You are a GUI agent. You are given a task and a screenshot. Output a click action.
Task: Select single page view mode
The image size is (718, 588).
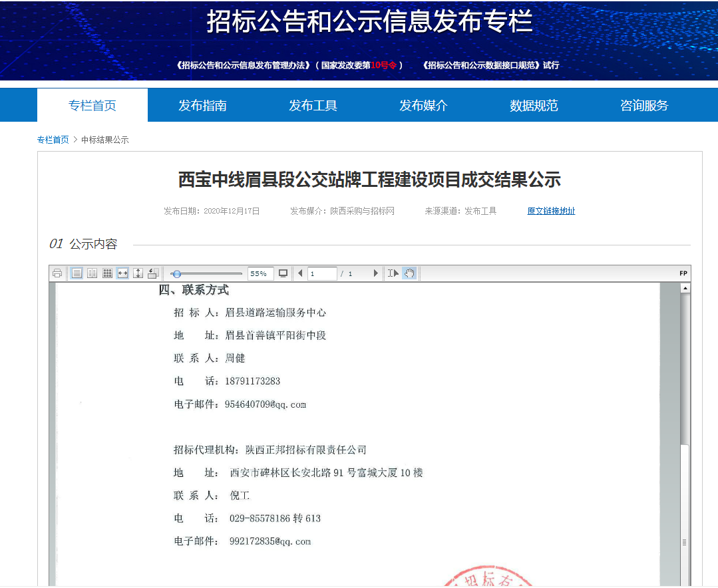[77, 273]
